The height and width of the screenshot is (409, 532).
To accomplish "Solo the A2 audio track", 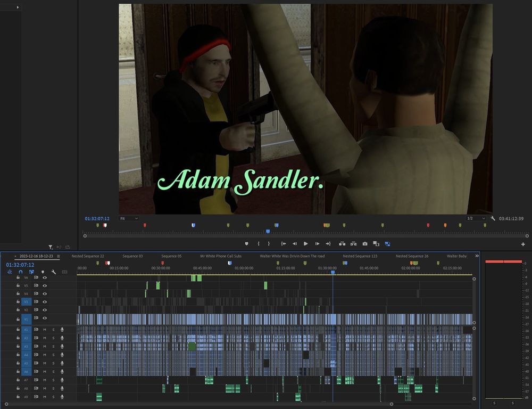I will 53,338.
